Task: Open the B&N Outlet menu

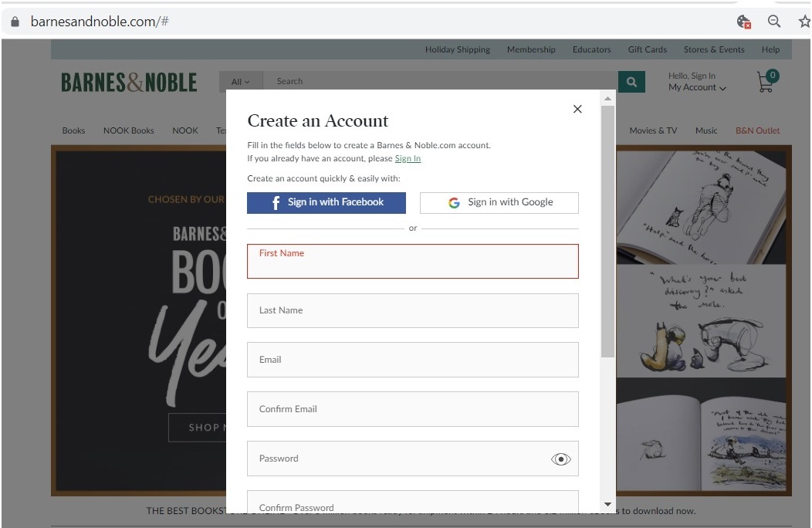Action: (758, 130)
